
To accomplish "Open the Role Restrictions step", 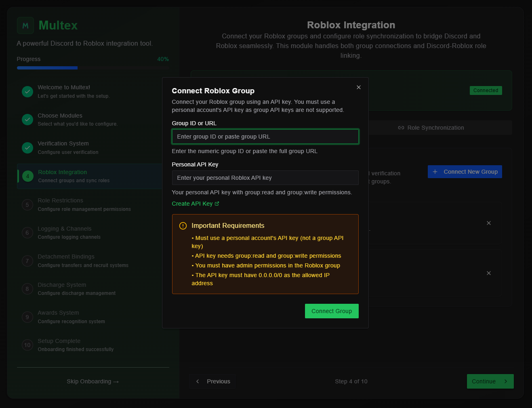I will (93, 204).
